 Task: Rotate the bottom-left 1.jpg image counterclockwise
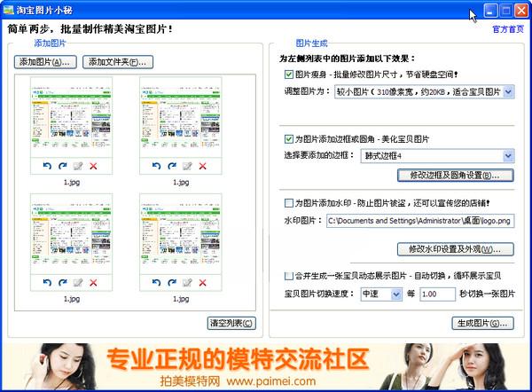tap(47, 282)
